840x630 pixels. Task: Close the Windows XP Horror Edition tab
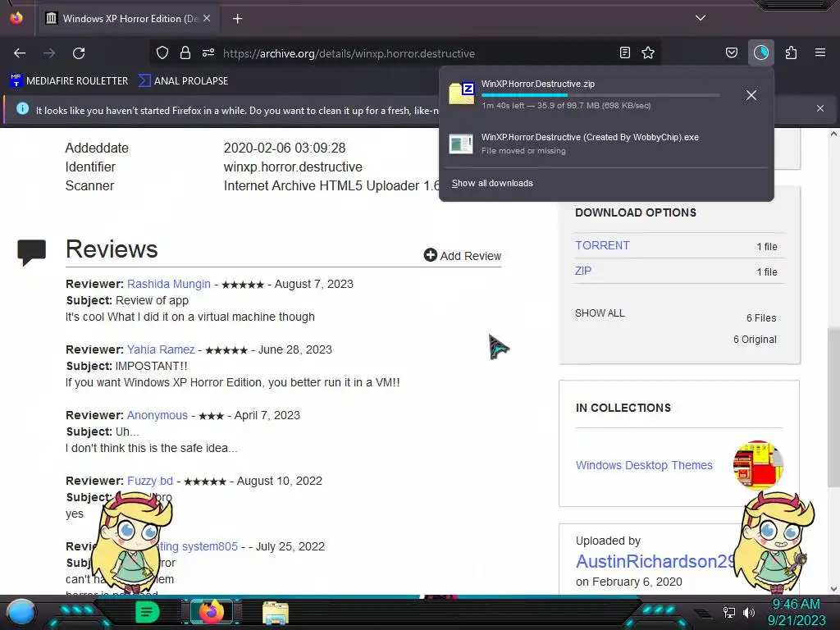(x=207, y=18)
